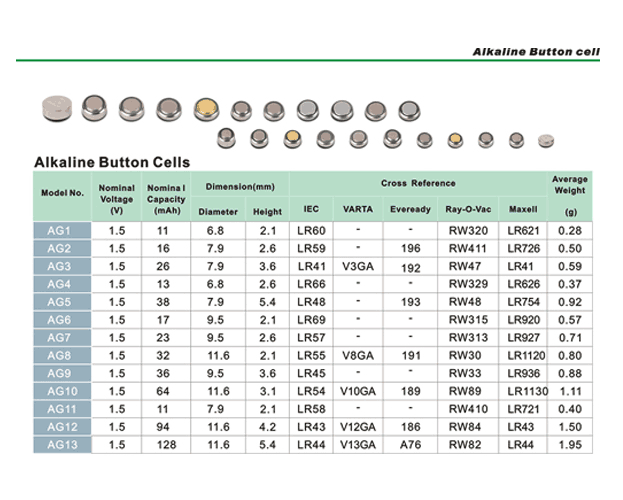The width and height of the screenshot is (623, 500).
Task: Click the RW320 Ray-O-Vac cell
Action: [x=468, y=231]
